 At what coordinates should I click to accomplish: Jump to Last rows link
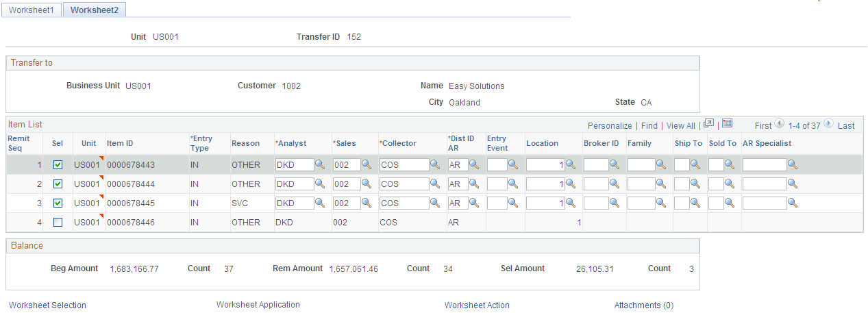(x=846, y=126)
